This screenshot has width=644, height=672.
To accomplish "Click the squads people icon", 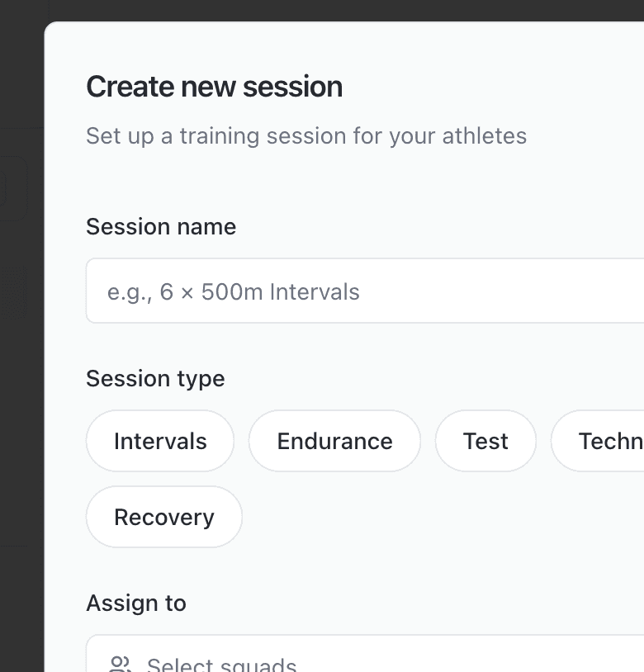I will tap(121, 665).
